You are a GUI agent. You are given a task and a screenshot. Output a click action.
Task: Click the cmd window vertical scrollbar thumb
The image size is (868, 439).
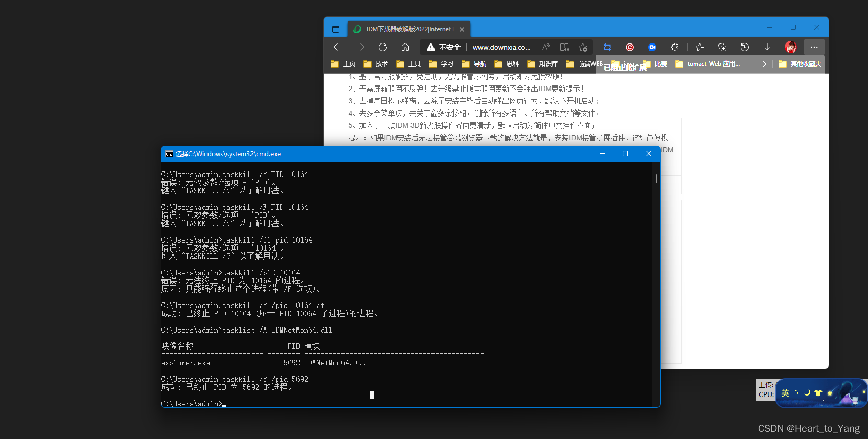656,179
